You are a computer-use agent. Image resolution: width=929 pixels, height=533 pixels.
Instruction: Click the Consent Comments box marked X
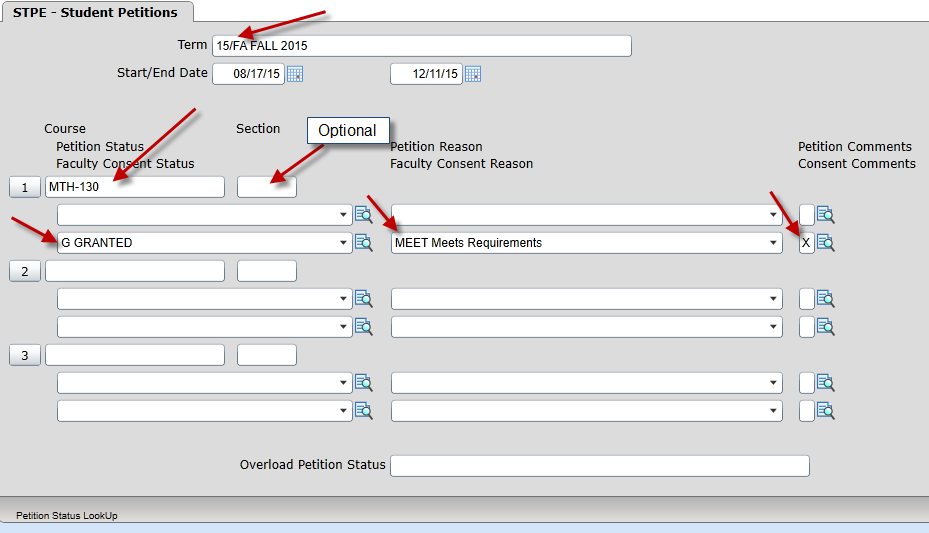806,243
